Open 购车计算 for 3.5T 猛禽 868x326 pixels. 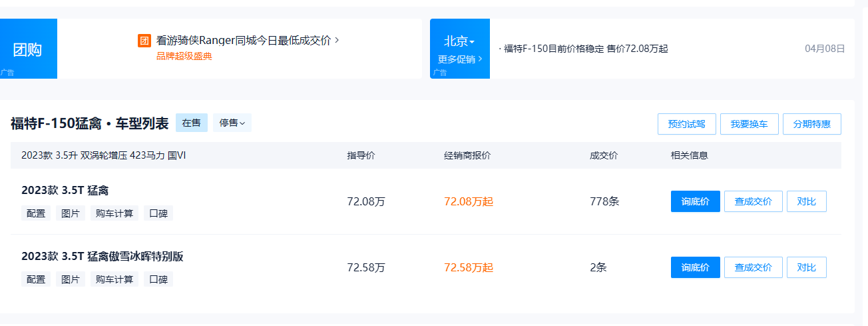(114, 213)
